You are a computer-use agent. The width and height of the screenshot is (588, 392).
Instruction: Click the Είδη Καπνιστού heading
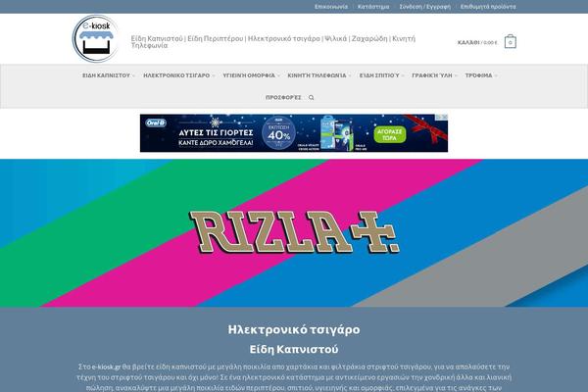(294, 349)
